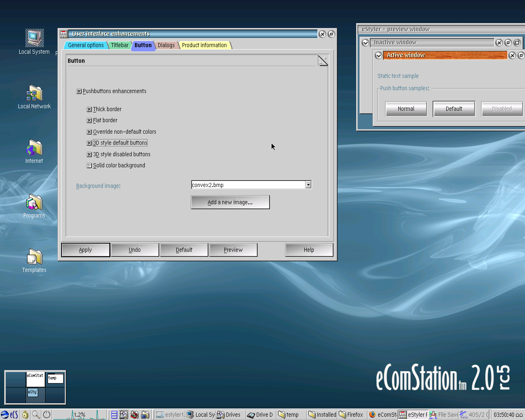This screenshot has height=420, width=525.
Task: Open the Local System desktop icon
Action: click(34, 41)
